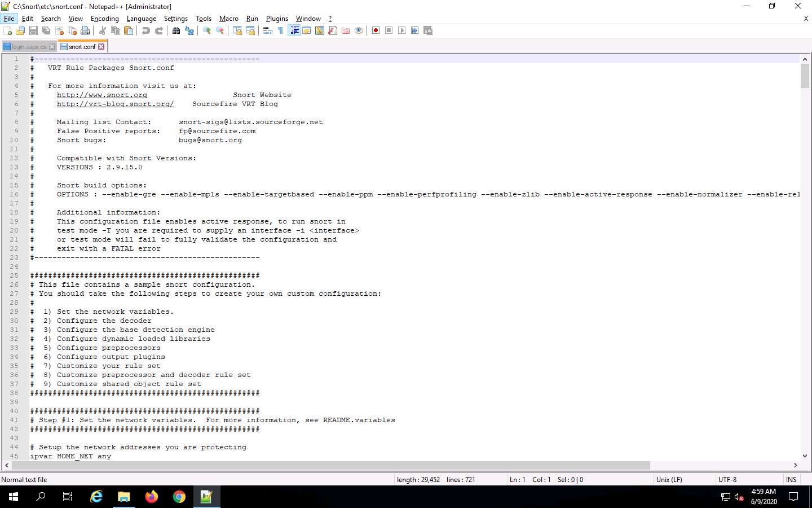This screenshot has width=812, height=508.
Task: Click the Close document toolbar icon
Action: [59, 30]
